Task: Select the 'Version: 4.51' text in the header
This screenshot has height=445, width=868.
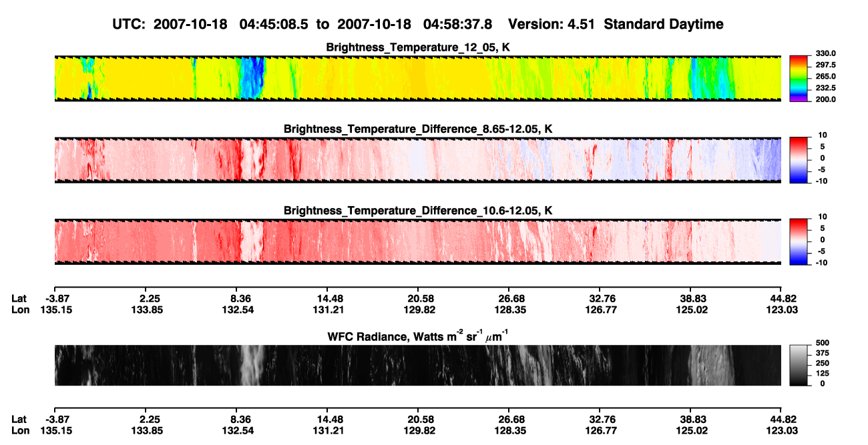Action: click(x=550, y=24)
